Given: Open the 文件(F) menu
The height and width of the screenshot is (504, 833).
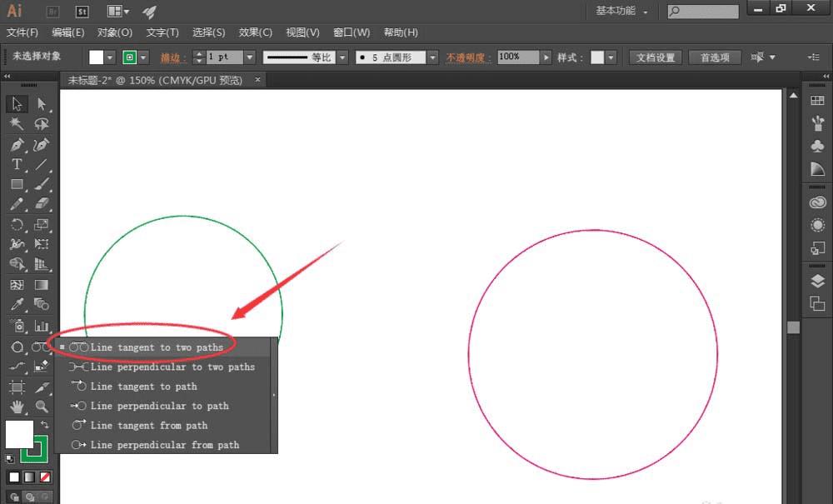Looking at the screenshot, I should pyautogui.click(x=22, y=32).
